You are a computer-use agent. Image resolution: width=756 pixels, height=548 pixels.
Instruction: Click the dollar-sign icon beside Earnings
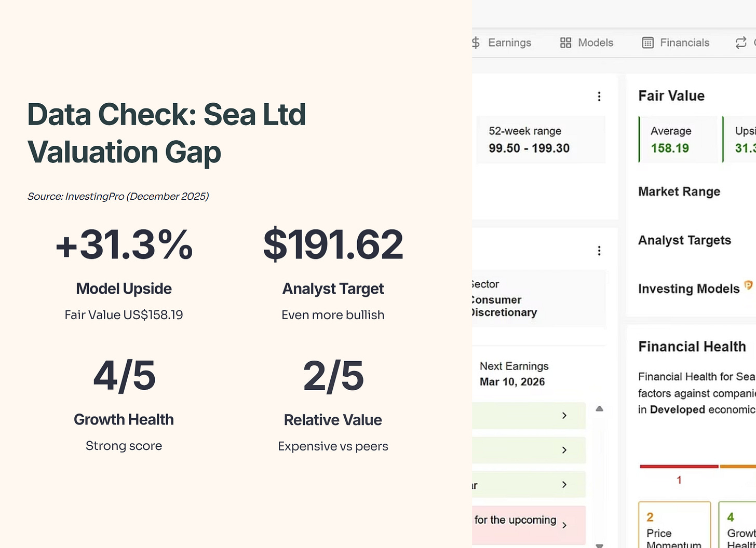476,43
